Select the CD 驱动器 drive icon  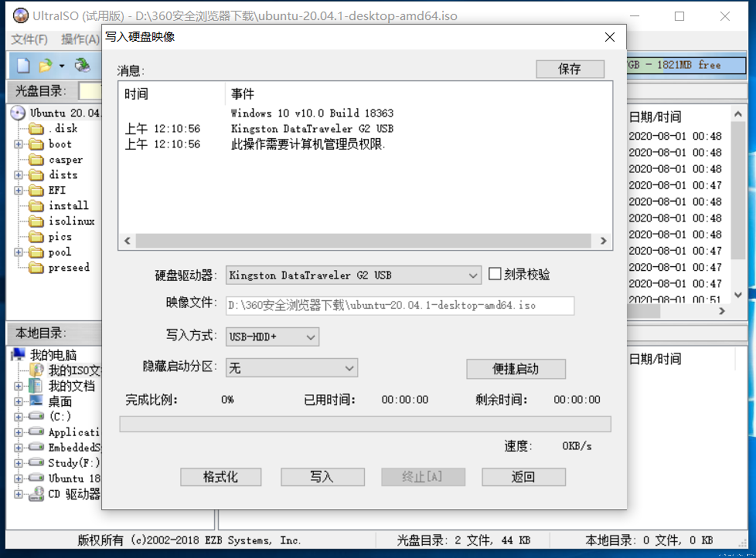point(36,494)
